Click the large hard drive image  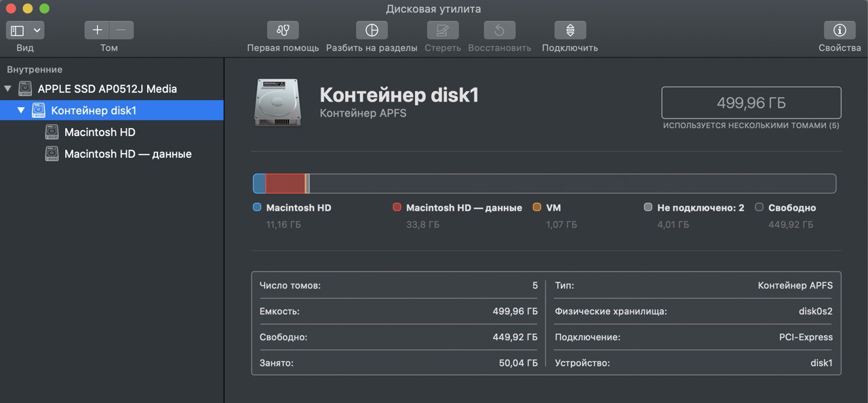click(x=278, y=102)
